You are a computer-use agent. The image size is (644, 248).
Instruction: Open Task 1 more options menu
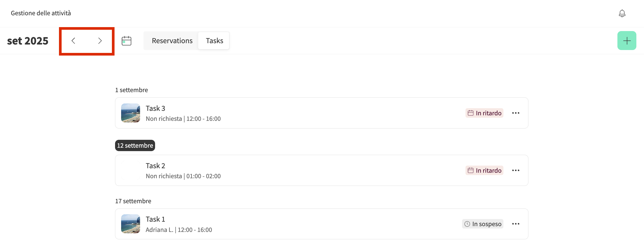(x=516, y=224)
